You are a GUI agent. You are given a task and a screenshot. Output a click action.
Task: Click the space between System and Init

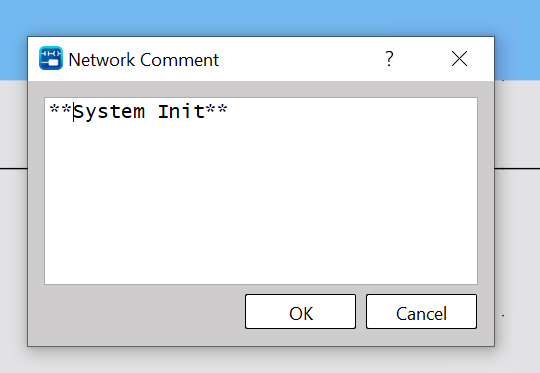(x=152, y=112)
